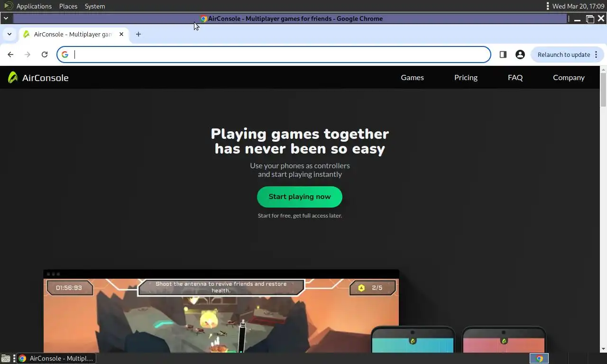
Task: Click 'Start for free, get full access later.' text
Action: 300,216
